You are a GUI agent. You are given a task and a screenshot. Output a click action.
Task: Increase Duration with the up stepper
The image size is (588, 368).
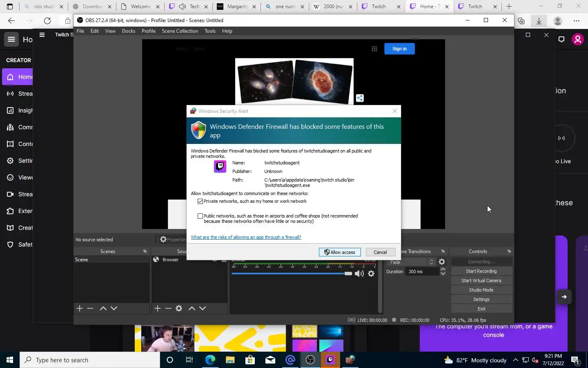(x=443, y=269)
